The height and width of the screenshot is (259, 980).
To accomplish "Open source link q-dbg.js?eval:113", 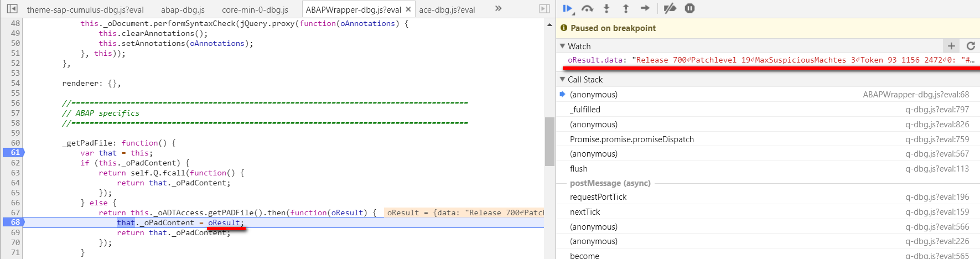I will [937, 169].
